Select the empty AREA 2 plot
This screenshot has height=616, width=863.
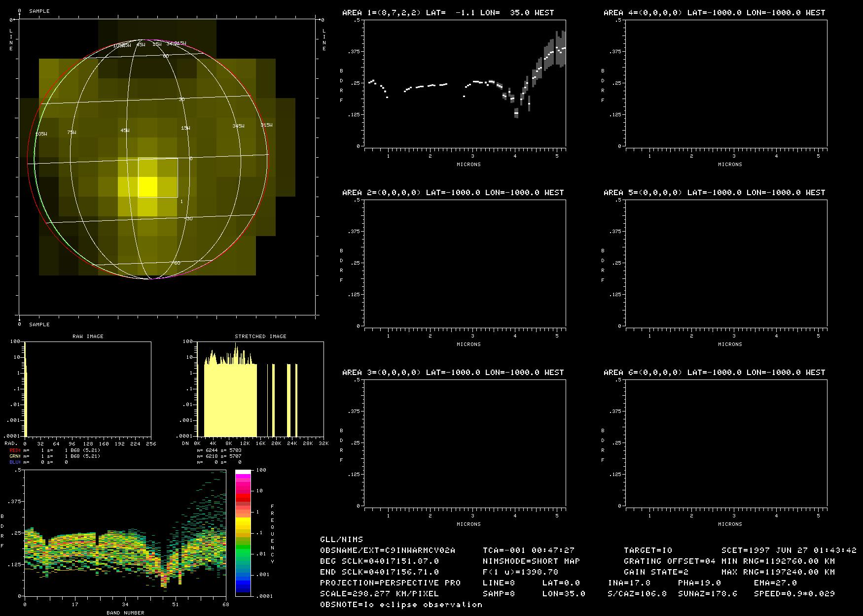(465, 263)
